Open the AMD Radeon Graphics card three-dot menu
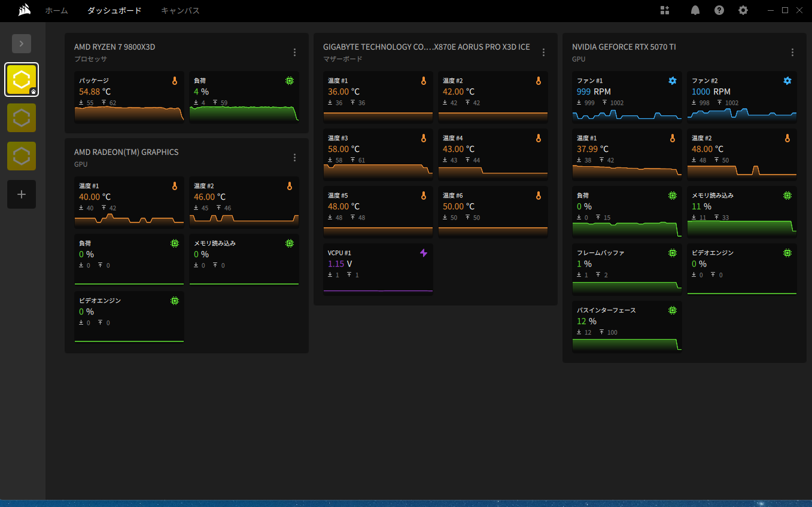 (x=294, y=158)
